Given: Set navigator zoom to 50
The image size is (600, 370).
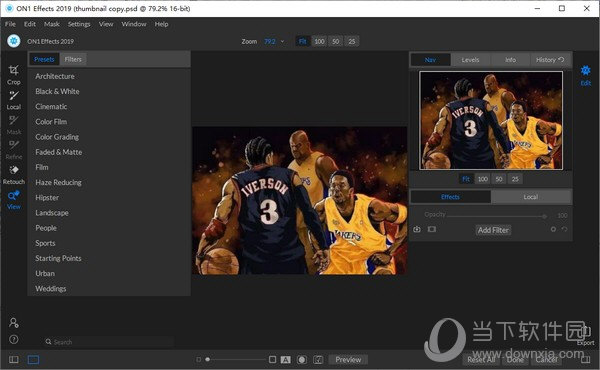Looking at the screenshot, I should [499, 179].
